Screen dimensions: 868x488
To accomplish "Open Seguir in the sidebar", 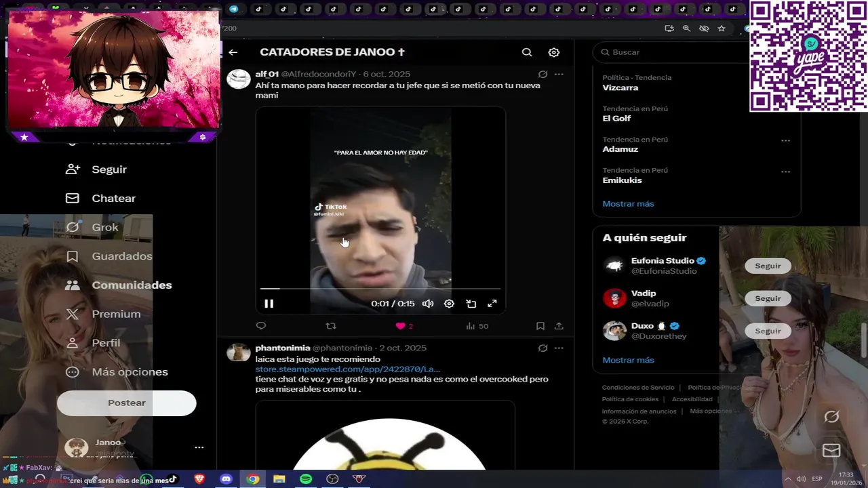I will point(96,169).
